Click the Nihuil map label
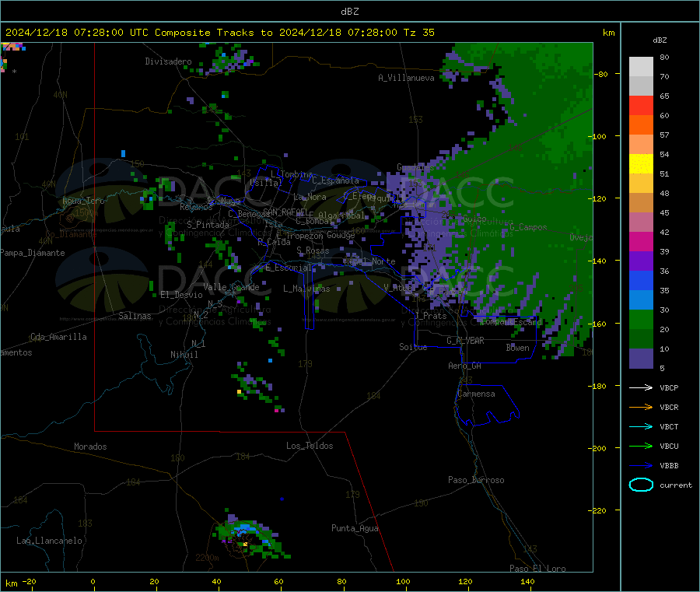 tap(184, 355)
